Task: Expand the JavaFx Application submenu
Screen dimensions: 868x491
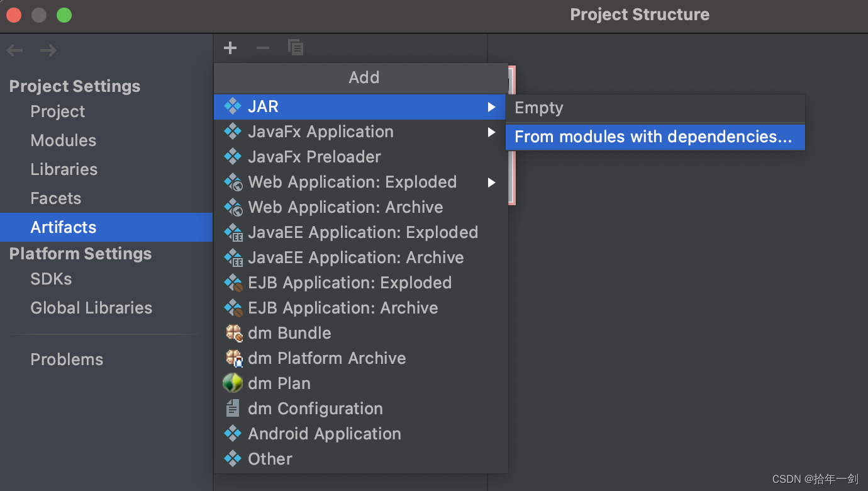Action: pyautogui.click(x=492, y=132)
